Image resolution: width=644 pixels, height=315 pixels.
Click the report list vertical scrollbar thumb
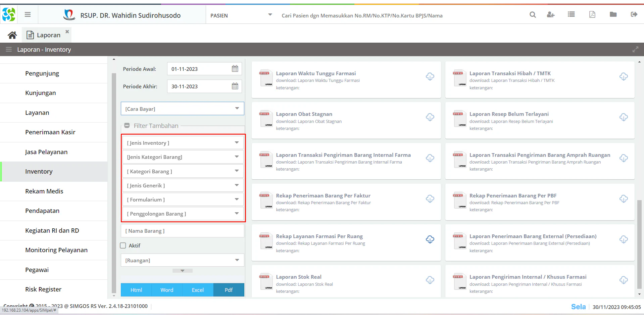click(x=639, y=244)
